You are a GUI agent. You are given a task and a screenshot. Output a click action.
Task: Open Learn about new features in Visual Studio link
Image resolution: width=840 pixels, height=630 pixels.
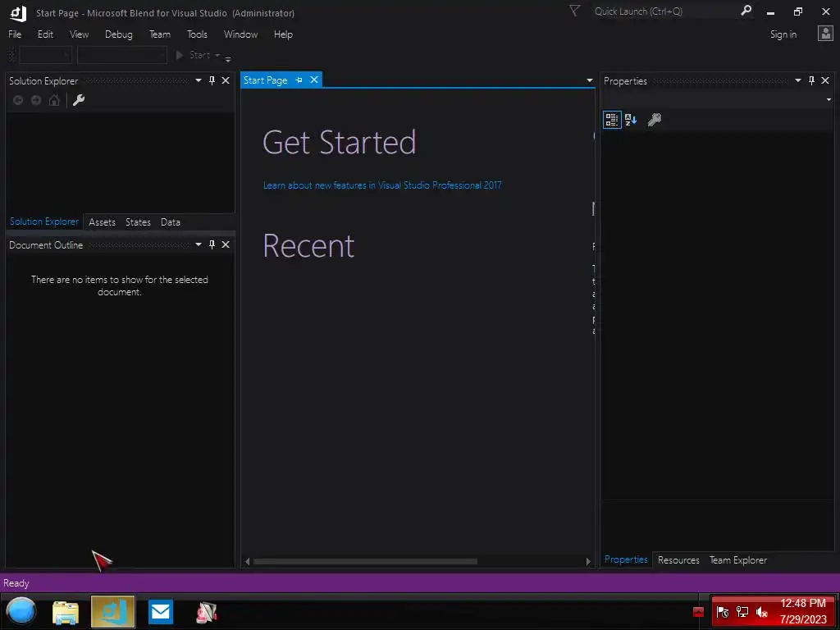(382, 185)
